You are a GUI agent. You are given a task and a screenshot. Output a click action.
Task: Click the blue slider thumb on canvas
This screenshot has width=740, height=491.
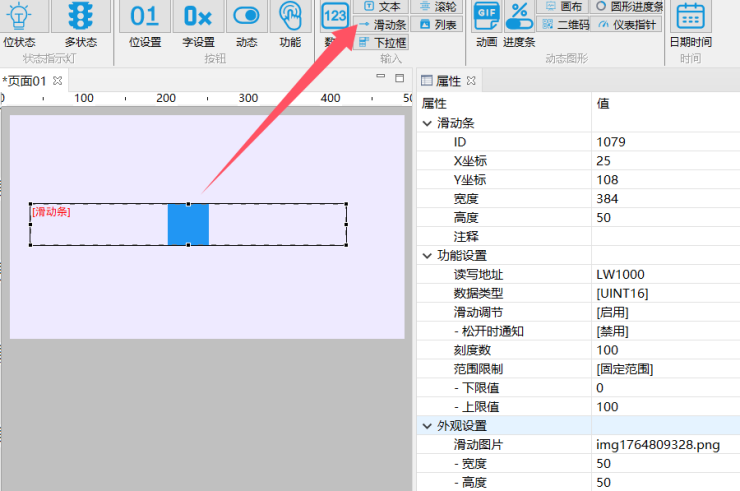coord(188,225)
